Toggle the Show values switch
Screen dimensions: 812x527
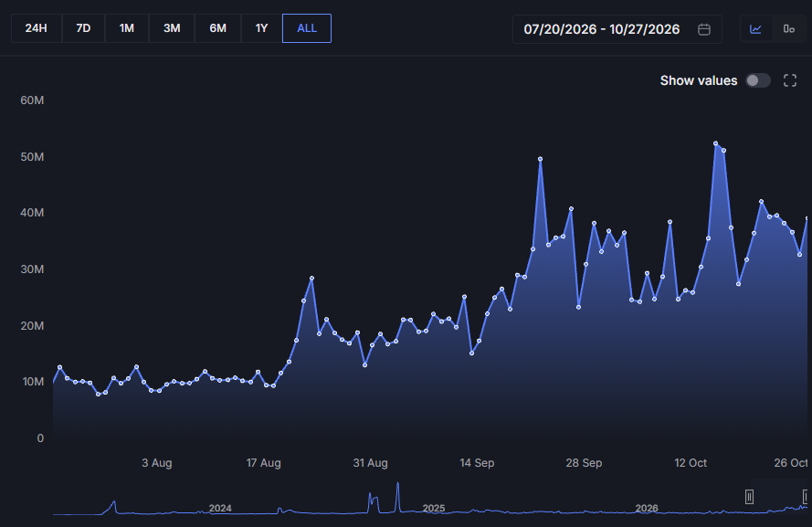click(x=757, y=80)
